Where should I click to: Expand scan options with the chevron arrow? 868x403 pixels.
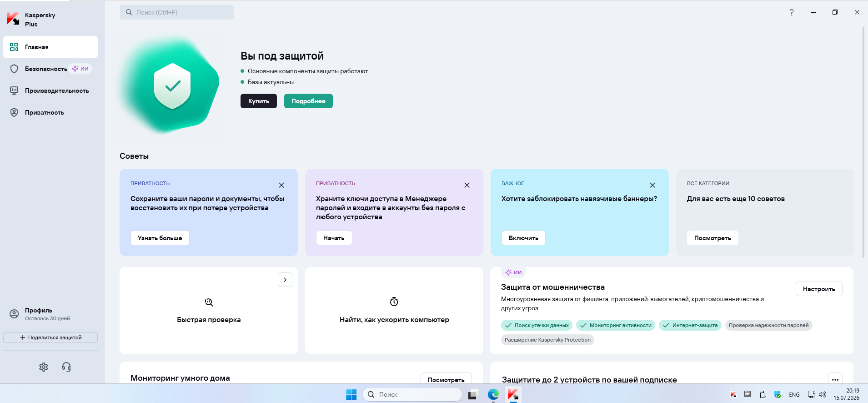285,280
